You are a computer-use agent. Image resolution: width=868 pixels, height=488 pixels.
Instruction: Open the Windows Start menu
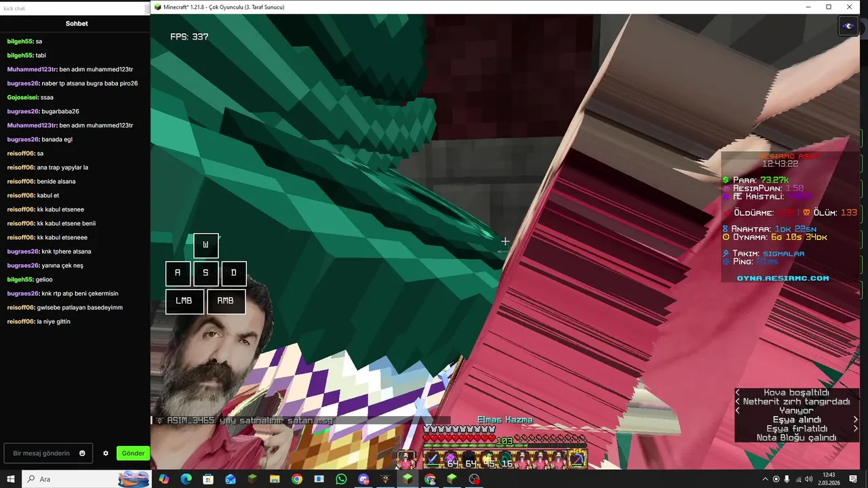[x=11, y=479]
